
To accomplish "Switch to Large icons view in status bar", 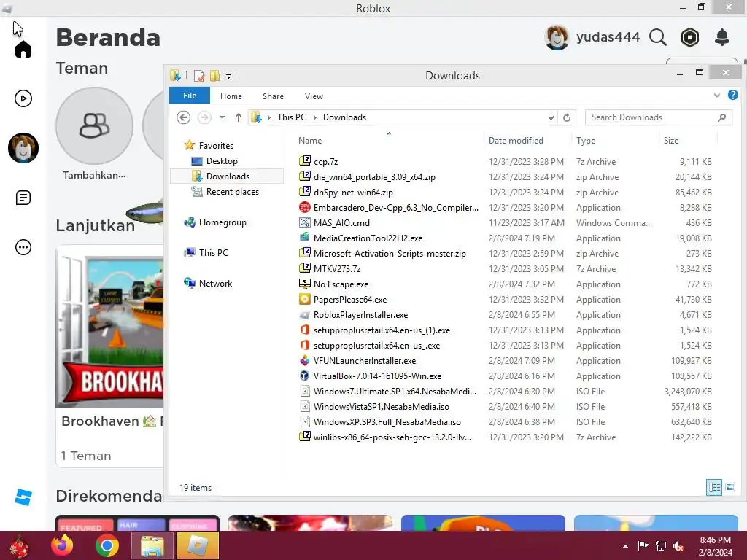I will (x=729, y=487).
